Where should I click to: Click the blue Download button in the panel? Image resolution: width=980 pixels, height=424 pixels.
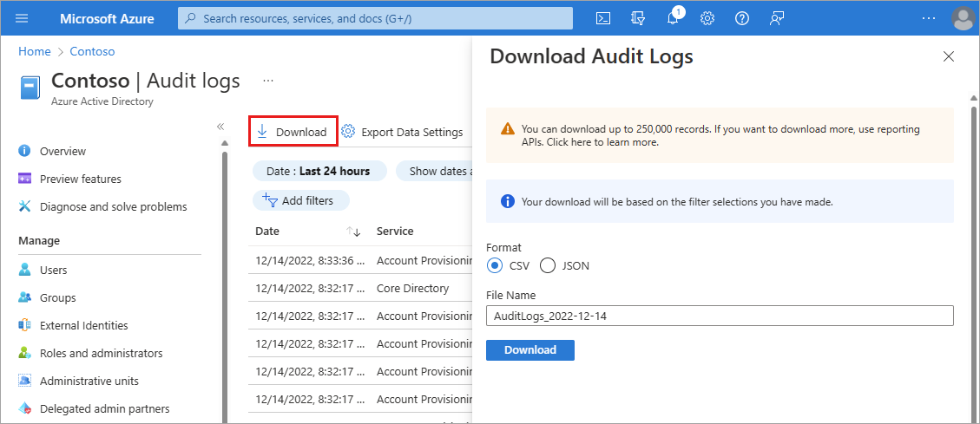(x=530, y=349)
